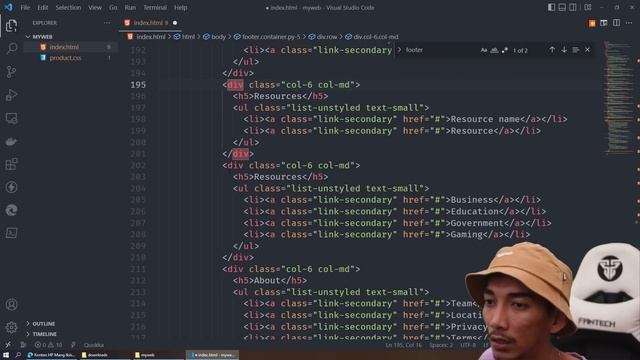Image resolution: width=640 pixels, height=360 pixels.
Task: Open the Selection menu
Action: pyautogui.click(x=68, y=7)
